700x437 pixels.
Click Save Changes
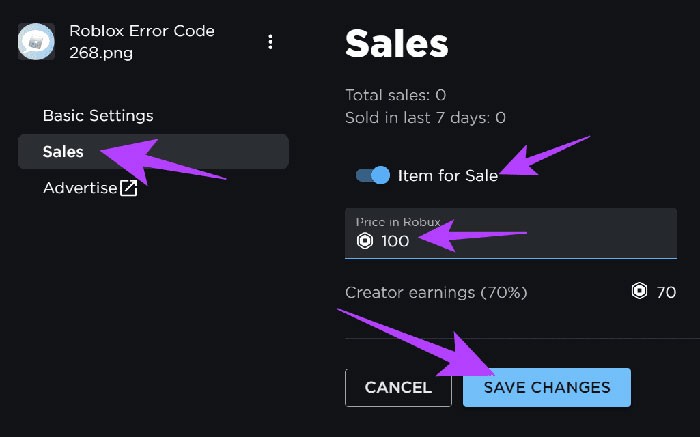click(546, 387)
